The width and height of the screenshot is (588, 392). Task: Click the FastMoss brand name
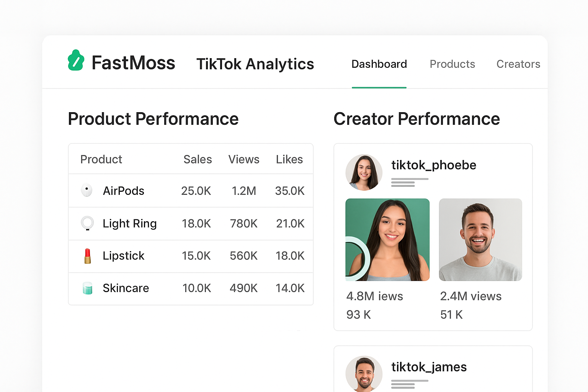tap(133, 63)
